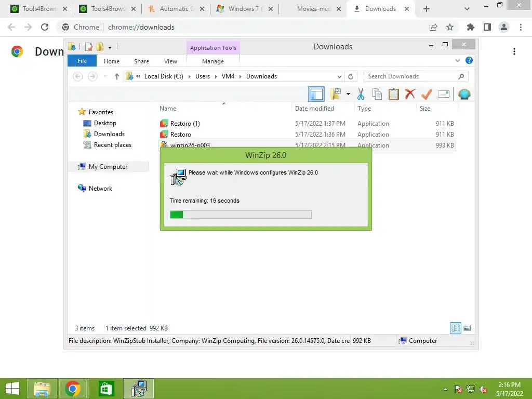Viewport: 532px width, 399px height.
Task: Click Local Disk (C:) in the breadcrumb
Action: (164, 76)
